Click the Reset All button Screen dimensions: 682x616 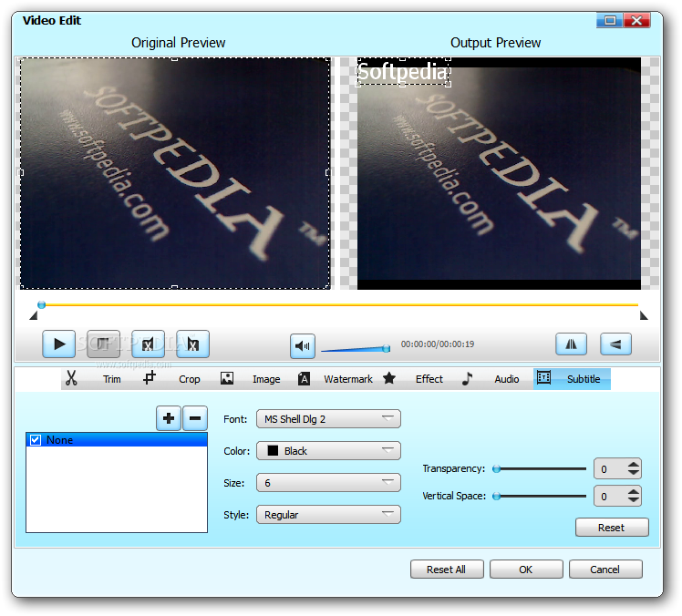[447, 570]
